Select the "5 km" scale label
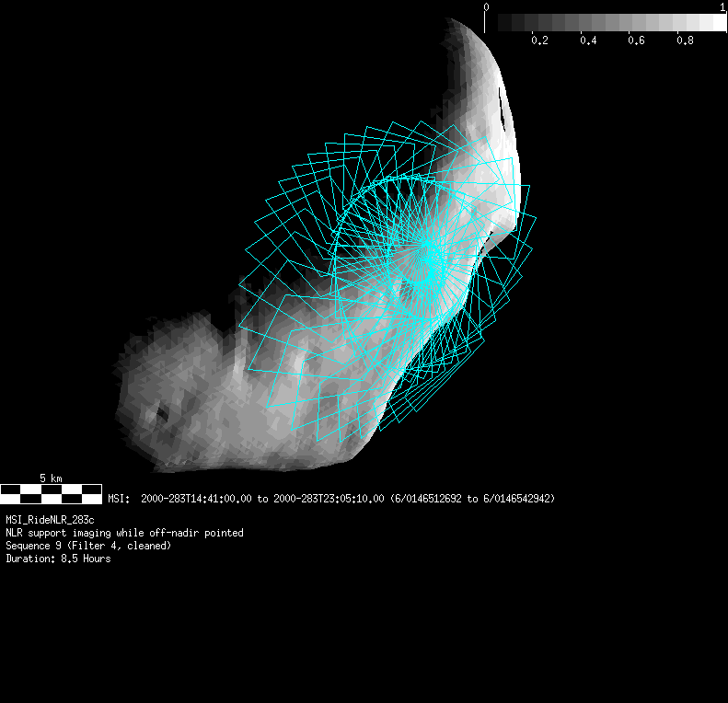This screenshot has height=703, width=728. coord(51,478)
